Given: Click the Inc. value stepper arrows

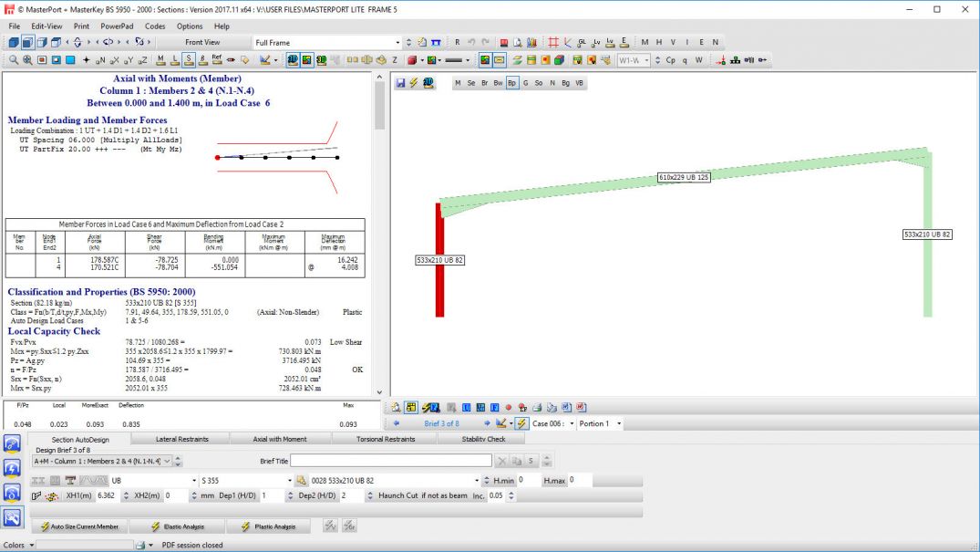Looking at the screenshot, I should [x=511, y=495].
